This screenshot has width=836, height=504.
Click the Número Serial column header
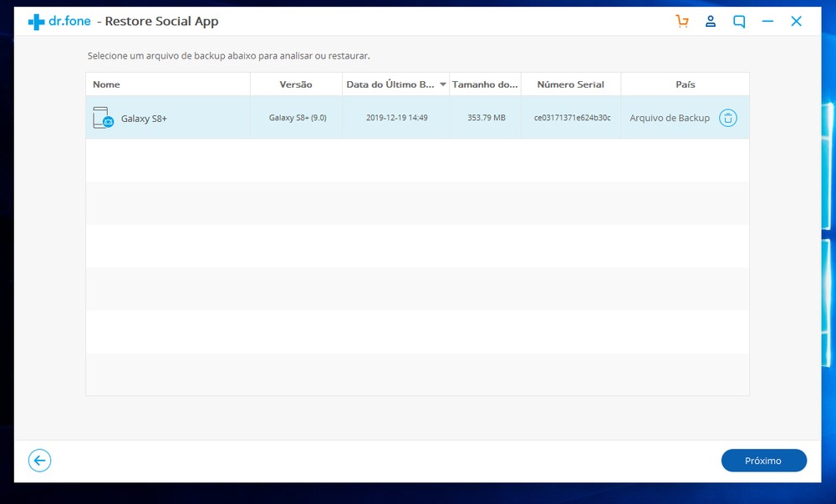[570, 84]
